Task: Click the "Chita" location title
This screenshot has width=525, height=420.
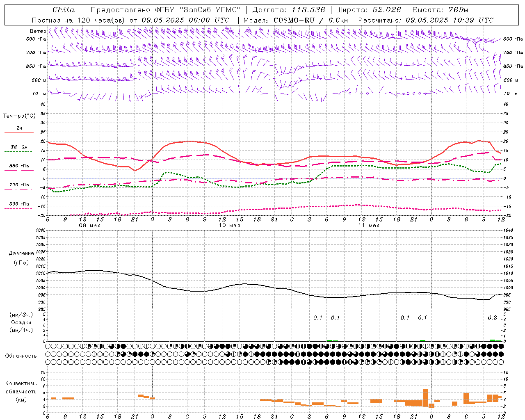Action: 64,10
